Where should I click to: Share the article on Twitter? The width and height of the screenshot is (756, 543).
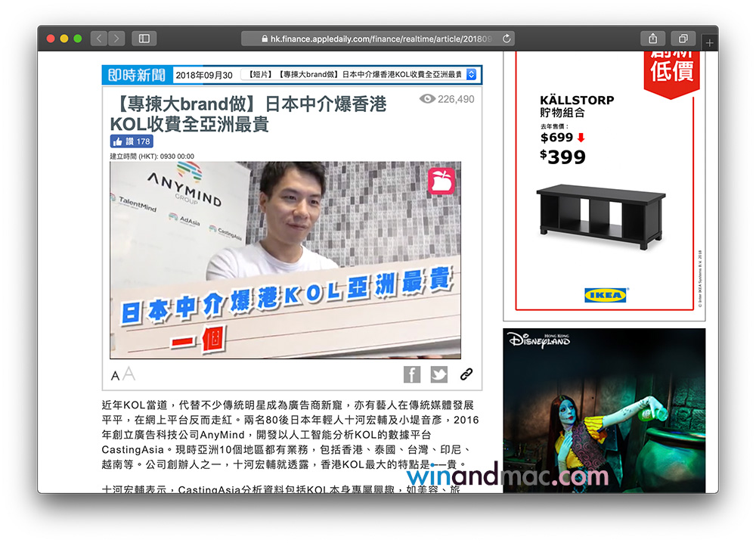[x=439, y=374]
